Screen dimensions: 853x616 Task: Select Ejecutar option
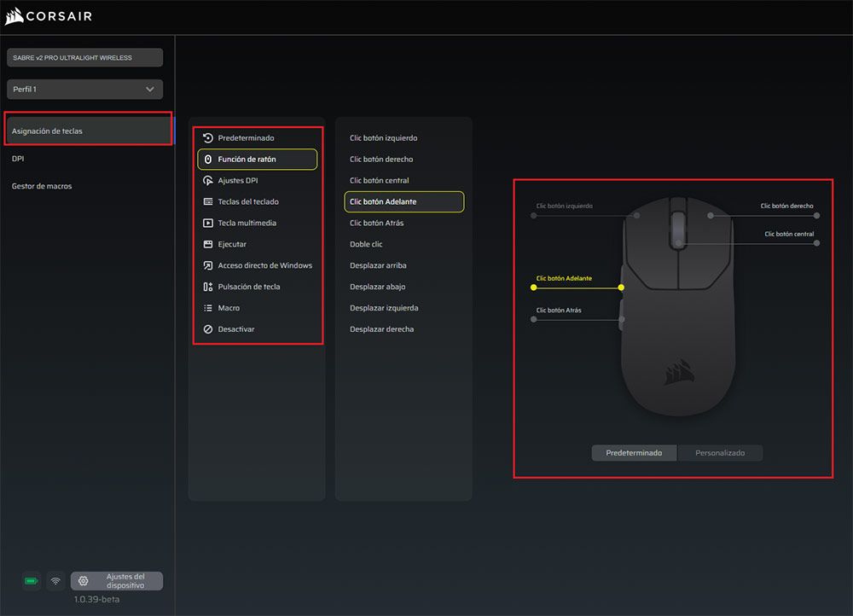pyautogui.click(x=258, y=244)
